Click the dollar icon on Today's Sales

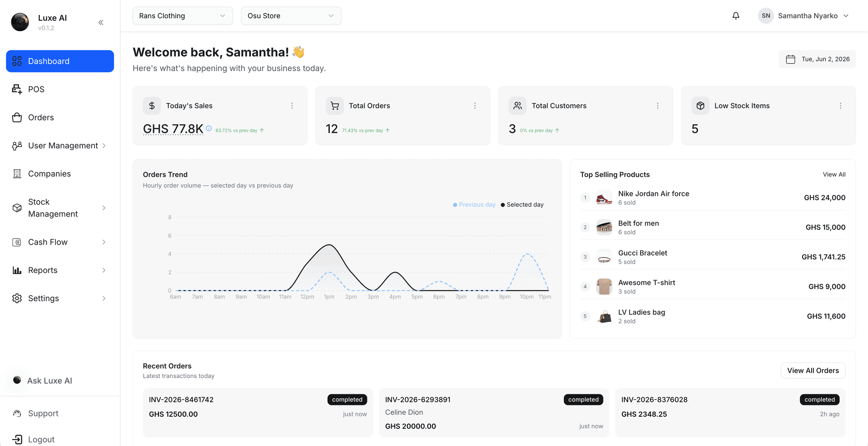click(x=152, y=106)
